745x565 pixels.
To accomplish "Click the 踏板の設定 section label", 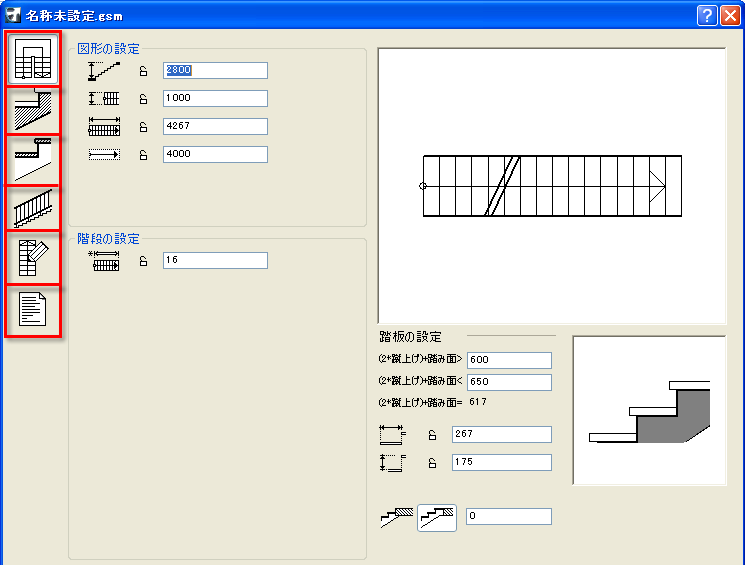I will pyautogui.click(x=411, y=337).
